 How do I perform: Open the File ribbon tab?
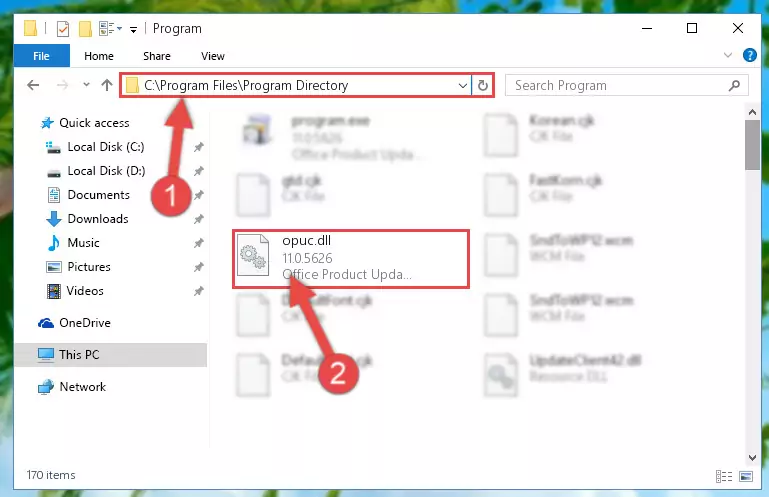coord(42,56)
